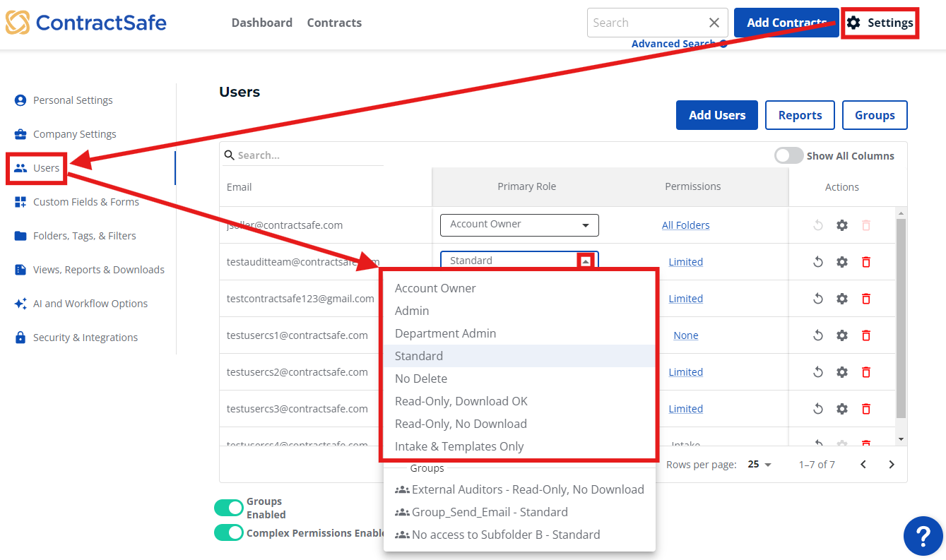Screen dimensions: 946x560
Task: Collapse the Standard role dropdown arrow
Action: (x=585, y=260)
